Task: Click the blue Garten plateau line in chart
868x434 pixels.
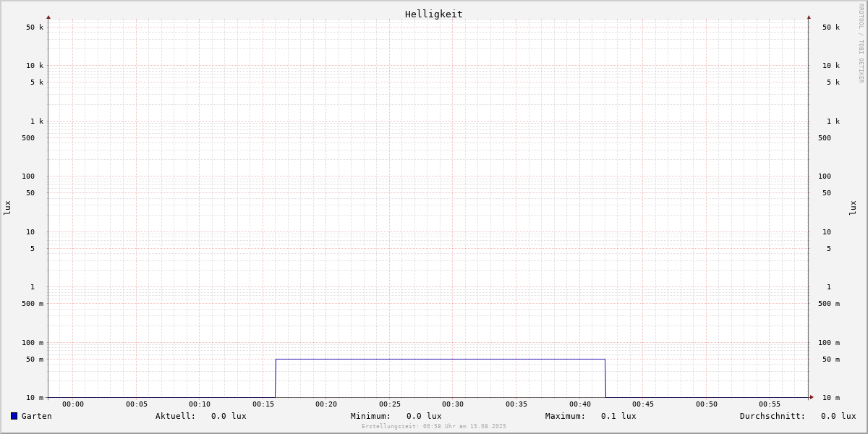Action: pos(440,359)
